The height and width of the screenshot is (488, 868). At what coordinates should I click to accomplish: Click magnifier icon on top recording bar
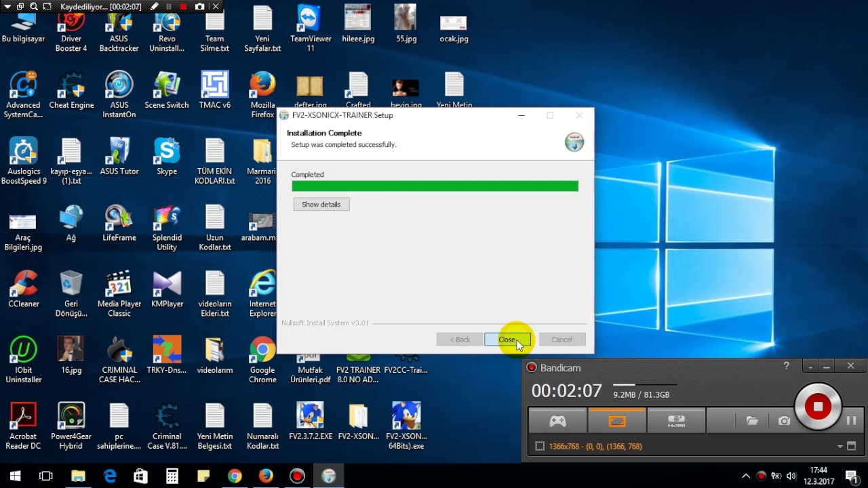[x=33, y=6]
